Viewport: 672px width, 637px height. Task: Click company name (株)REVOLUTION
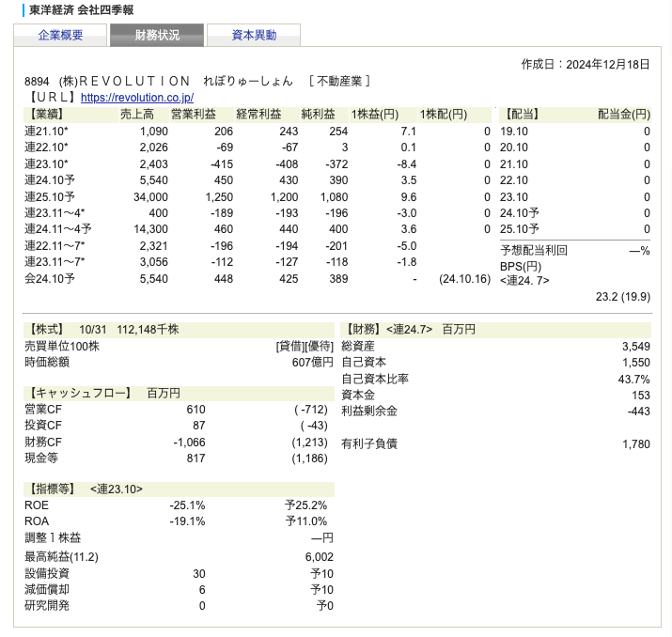(125, 81)
